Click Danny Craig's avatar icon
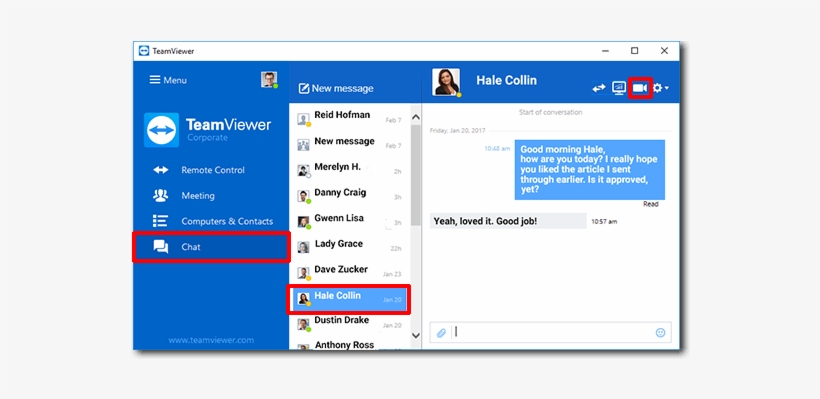The height and width of the screenshot is (399, 820). tap(304, 196)
